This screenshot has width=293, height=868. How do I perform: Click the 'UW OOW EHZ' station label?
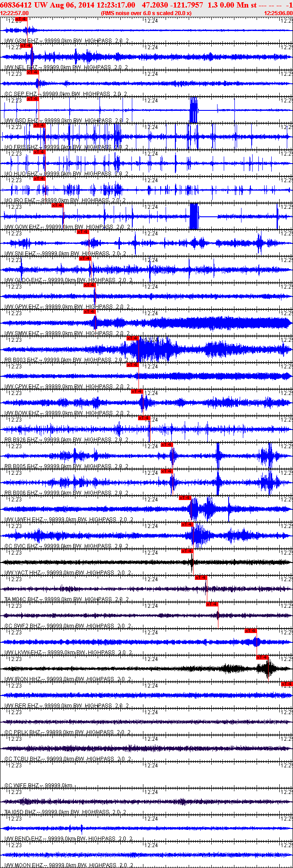pyautogui.click(x=21, y=227)
